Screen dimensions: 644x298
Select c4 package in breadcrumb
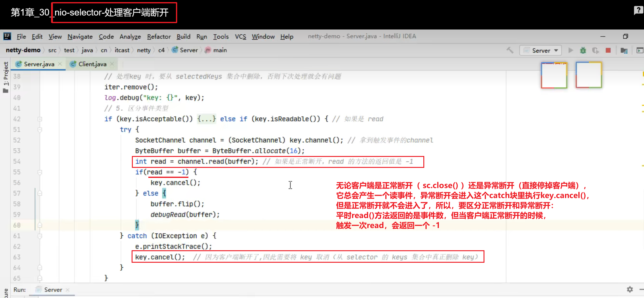click(161, 50)
